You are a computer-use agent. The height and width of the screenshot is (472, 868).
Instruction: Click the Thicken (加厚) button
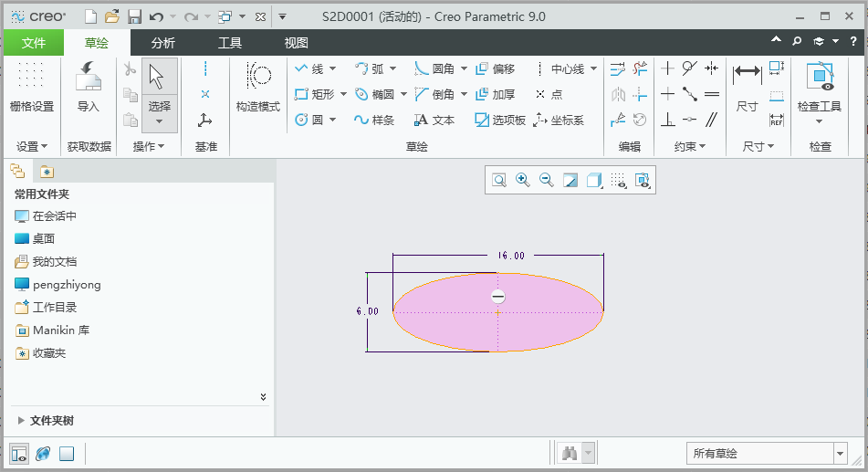click(x=496, y=94)
